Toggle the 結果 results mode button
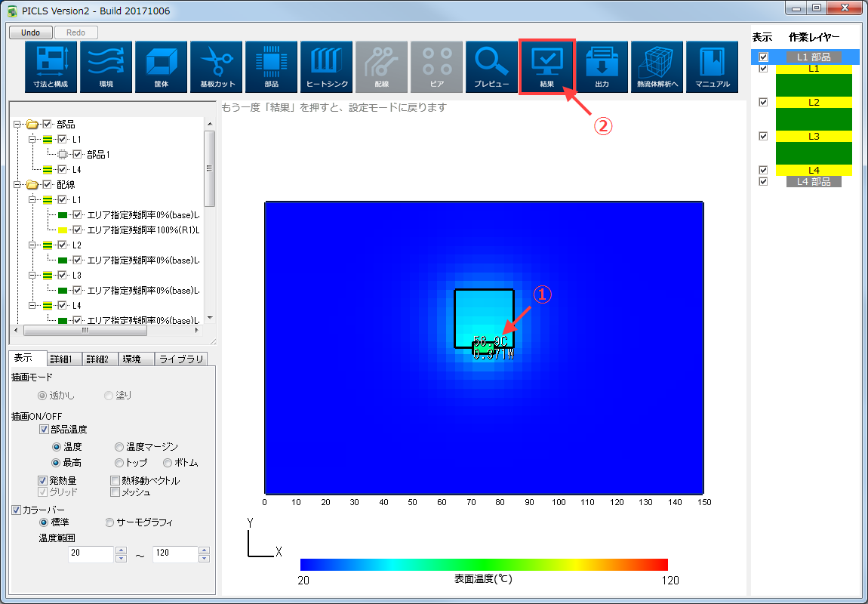This screenshot has width=868, height=604. pyautogui.click(x=547, y=66)
